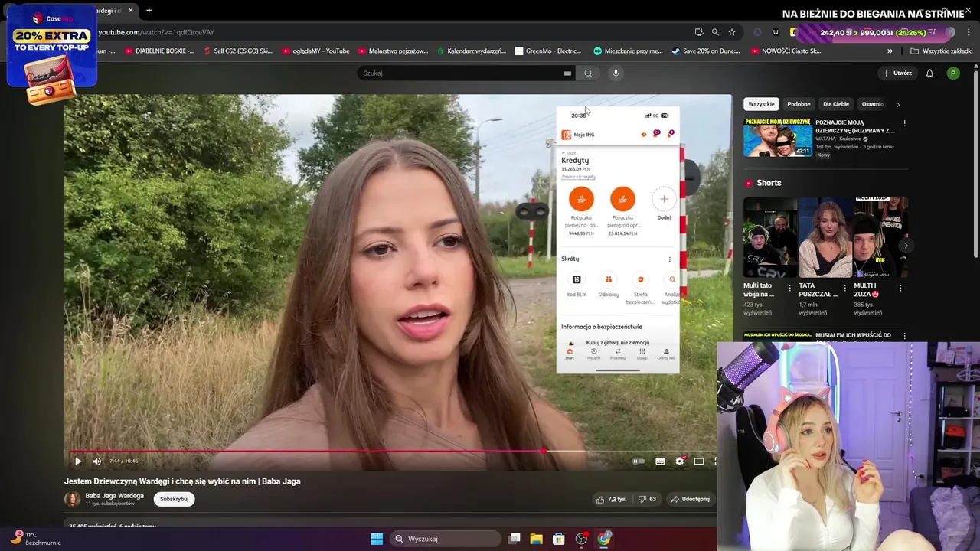Toggle the autoplay switch in player
This screenshot has width=980, height=551.
tap(639, 461)
